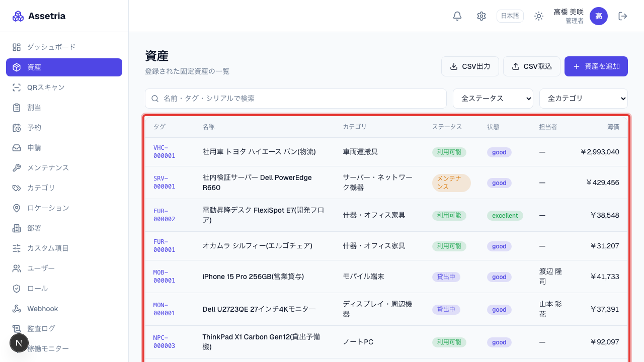644x362 pixels.
Task: Click user avatar 高
Action: click(x=599, y=16)
